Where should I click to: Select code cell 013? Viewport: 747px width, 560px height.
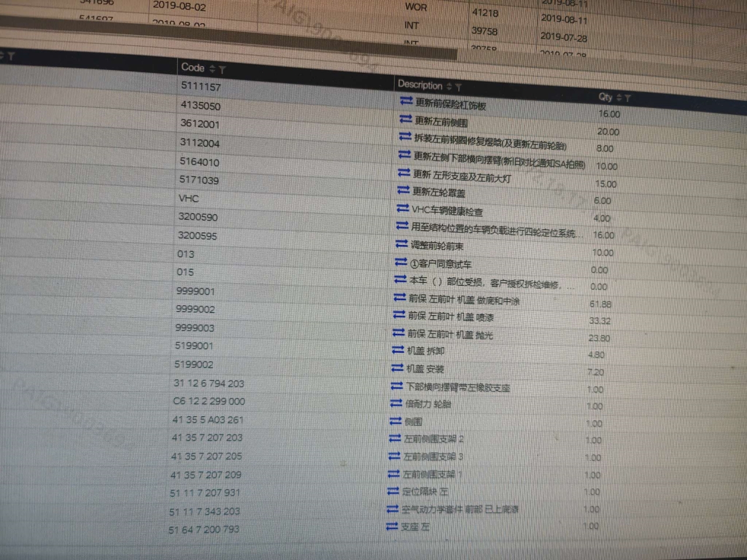pyautogui.click(x=186, y=254)
